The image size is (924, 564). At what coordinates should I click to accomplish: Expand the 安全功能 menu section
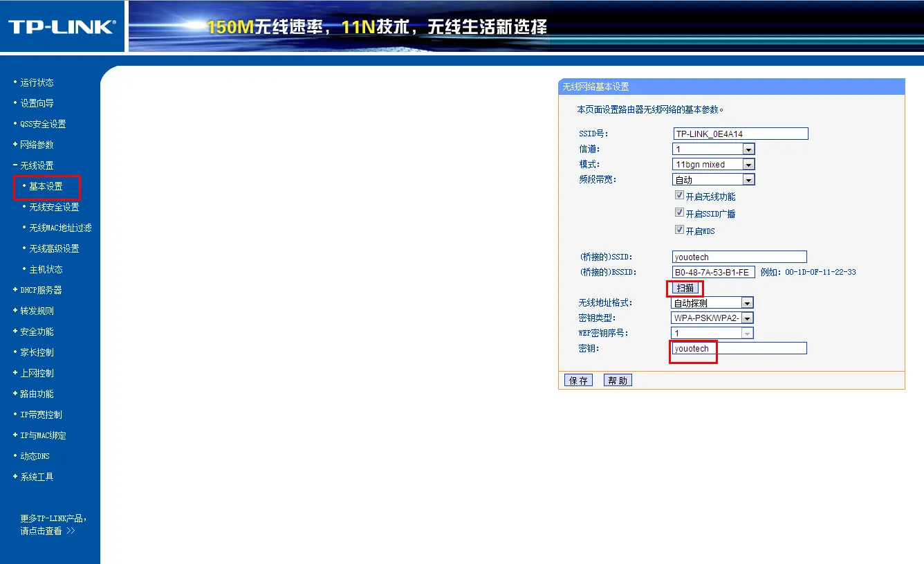coord(37,331)
